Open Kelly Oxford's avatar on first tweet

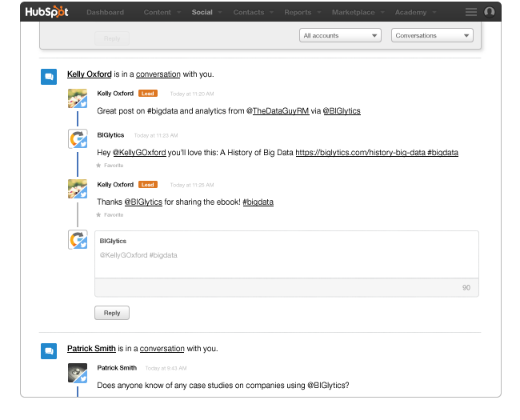pos(78,98)
